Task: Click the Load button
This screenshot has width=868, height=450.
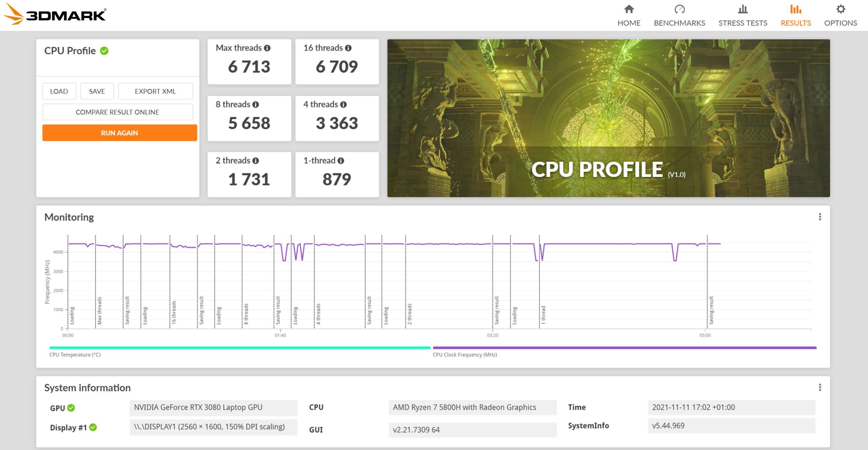Action: (59, 91)
